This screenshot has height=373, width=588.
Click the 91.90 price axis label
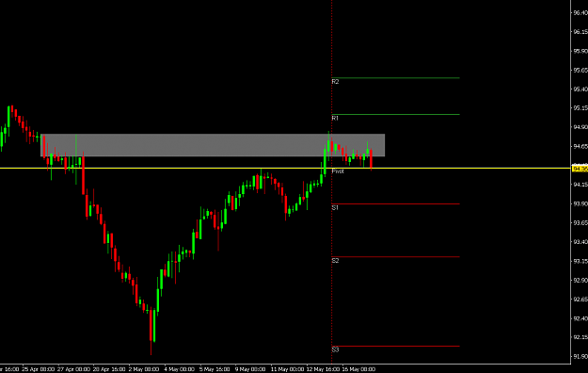[580, 356]
